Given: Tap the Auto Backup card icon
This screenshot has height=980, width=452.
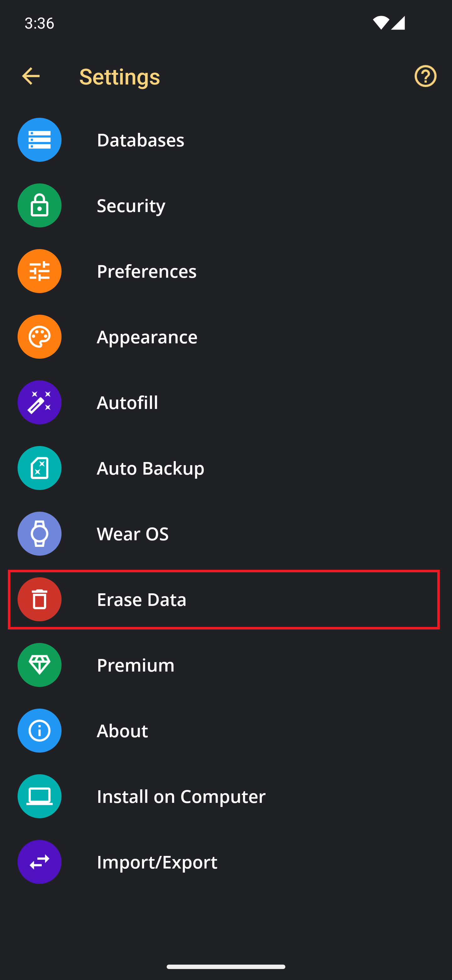Looking at the screenshot, I should pyautogui.click(x=40, y=468).
